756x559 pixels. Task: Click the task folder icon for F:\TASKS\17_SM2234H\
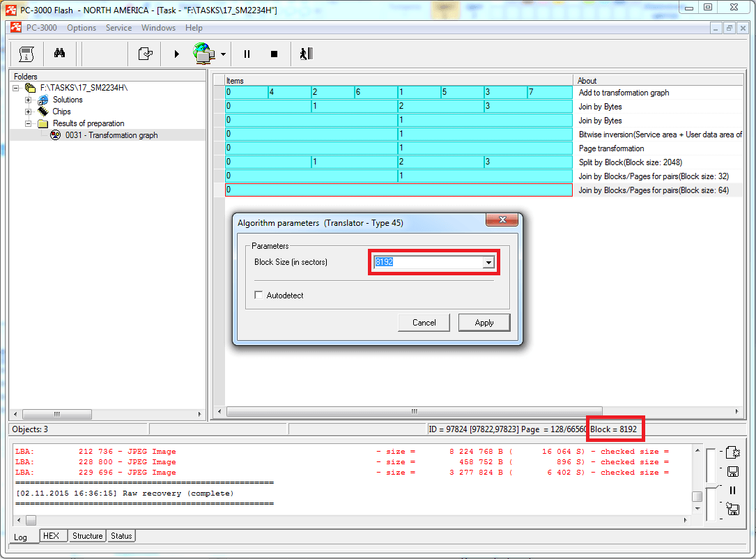31,88
